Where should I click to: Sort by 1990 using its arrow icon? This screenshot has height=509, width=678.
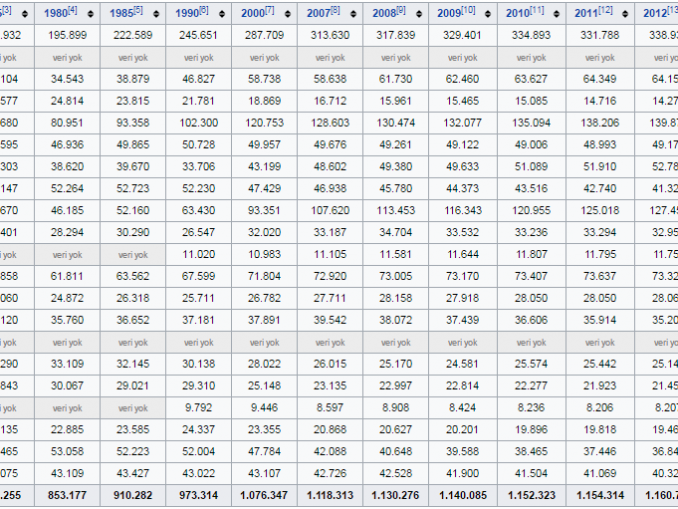(x=220, y=14)
